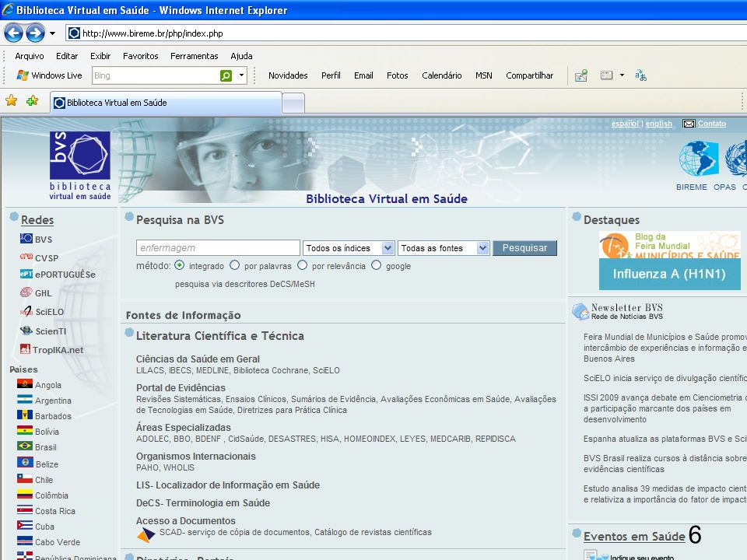Open the Exibir menu

coord(100,56)
